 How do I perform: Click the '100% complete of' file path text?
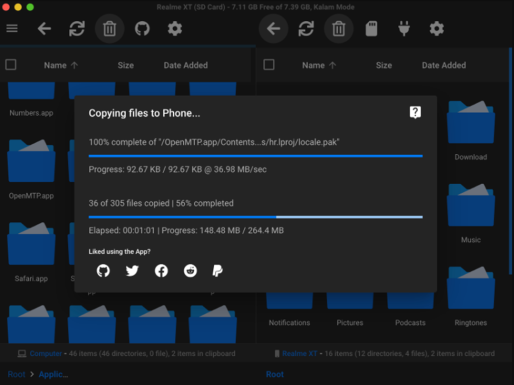click(x=214, y=142)
